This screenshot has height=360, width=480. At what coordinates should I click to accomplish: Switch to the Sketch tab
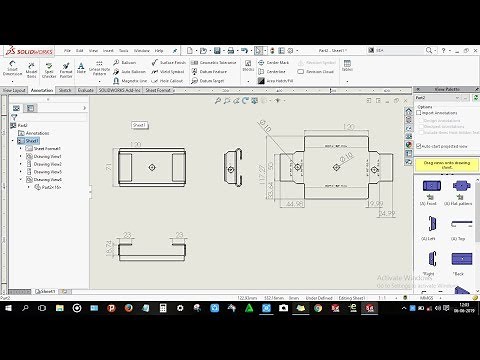(x=65, y=90)
